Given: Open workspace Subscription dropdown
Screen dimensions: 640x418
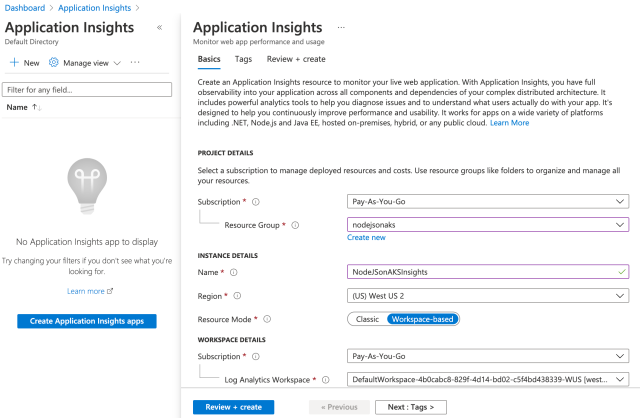Looking at the screenshot, I should 488,356.
